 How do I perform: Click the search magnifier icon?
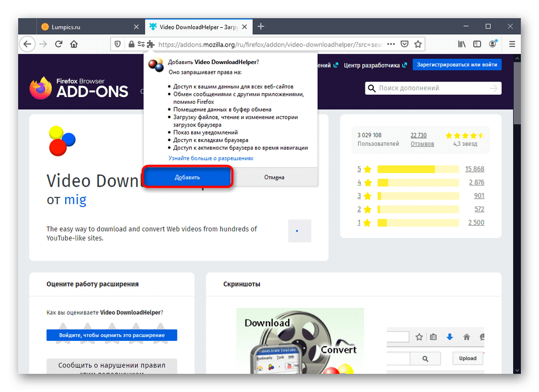(372, 88)
